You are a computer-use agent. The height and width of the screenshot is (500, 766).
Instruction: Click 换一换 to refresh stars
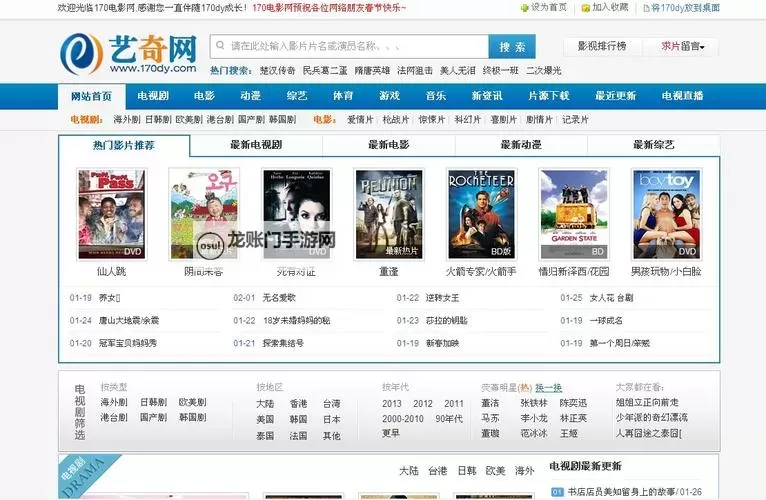pos(549,388)
